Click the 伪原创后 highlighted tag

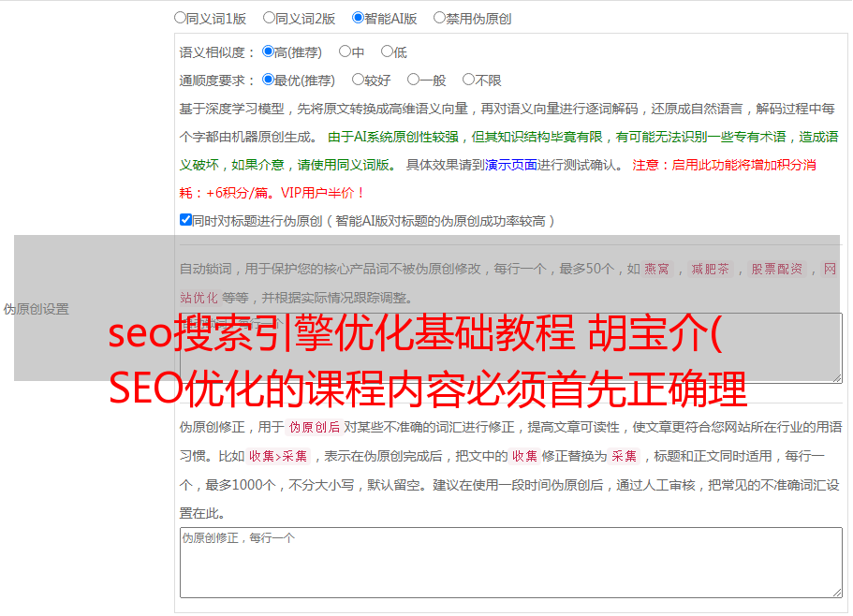pyautogui.click(x=315, y=427)
